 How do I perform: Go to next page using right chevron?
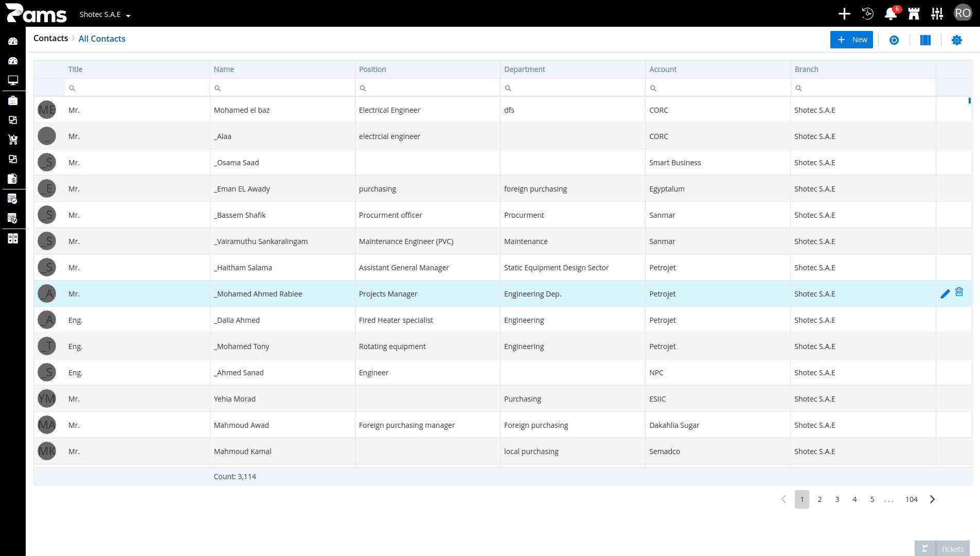(x=932, y=499)
